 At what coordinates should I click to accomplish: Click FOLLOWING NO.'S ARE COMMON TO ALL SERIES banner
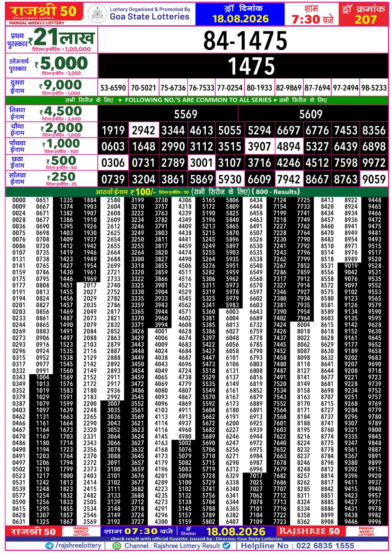coord(198,100)
